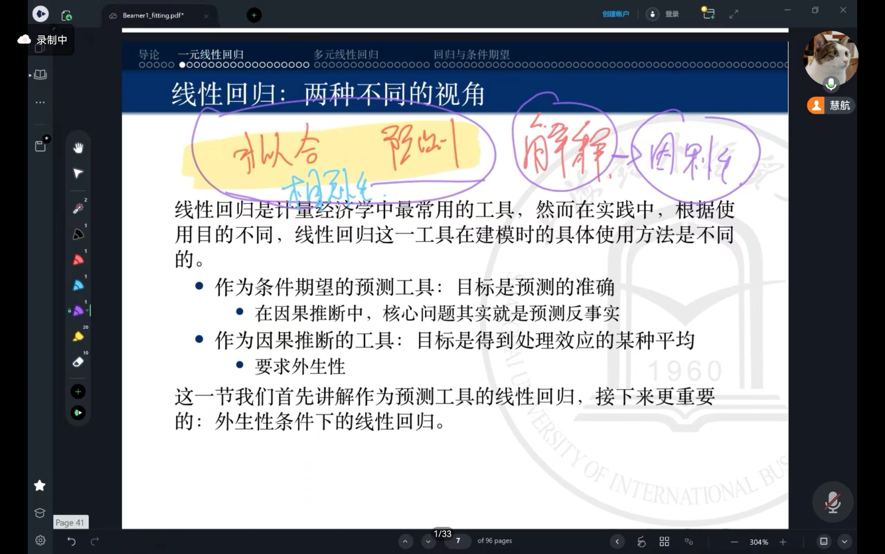
Task: Pick the yellow highlighter tool
Action: click(x=78, y=336)
